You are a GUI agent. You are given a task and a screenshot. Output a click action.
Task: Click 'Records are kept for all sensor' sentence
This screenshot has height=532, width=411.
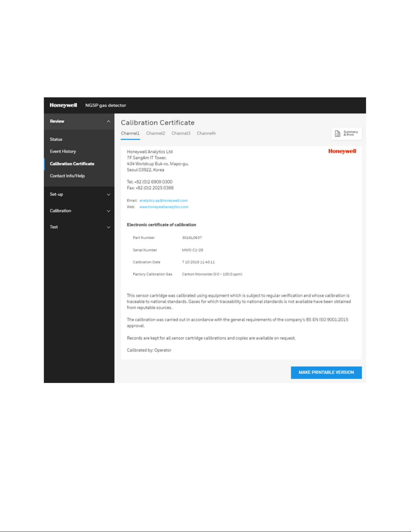(x=211, y=338)
